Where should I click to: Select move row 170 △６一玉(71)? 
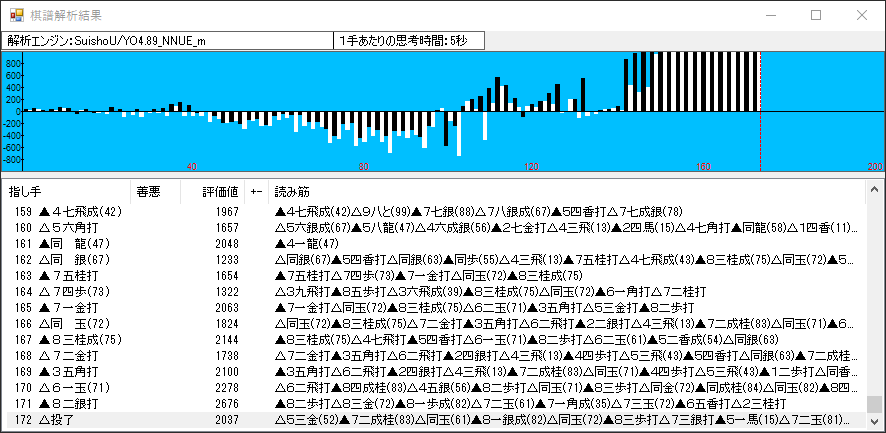(434, 387)
